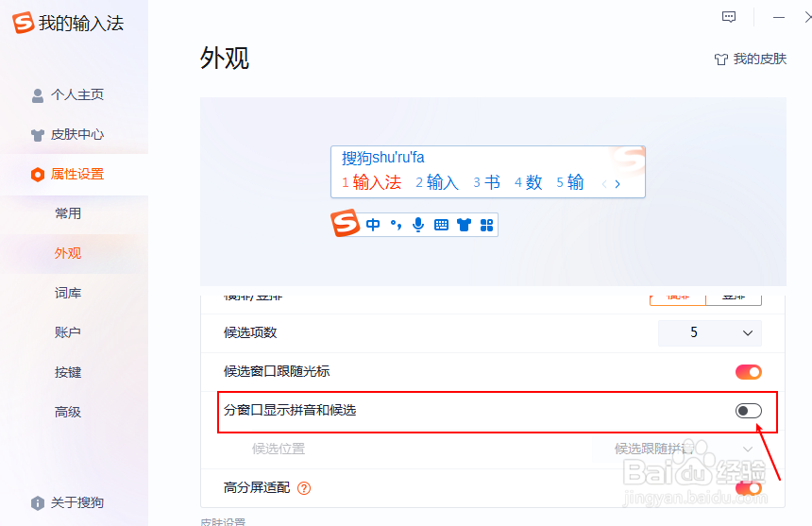The height and width of the screenshot is (526, 812).
Task: Open the soft keyboard icon
Action: click(441, 225)
